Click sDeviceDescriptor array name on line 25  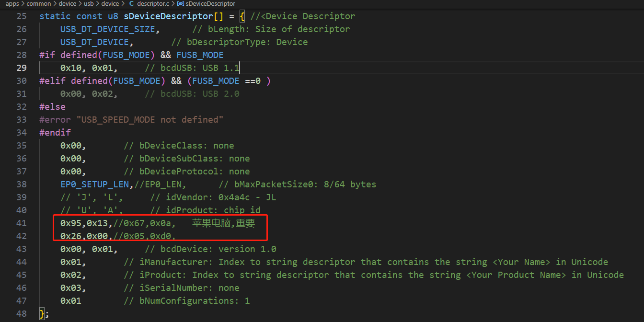point(168,16)
